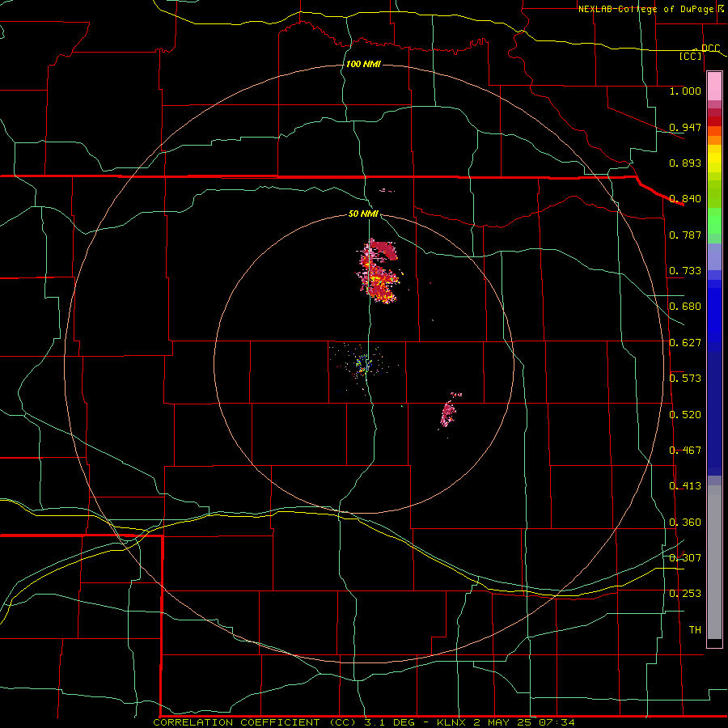Click the 0.307 scale value

click(x=685, y=557)
